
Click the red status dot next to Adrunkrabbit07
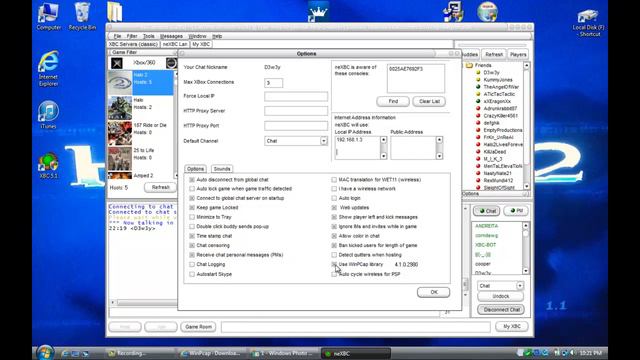478,109
